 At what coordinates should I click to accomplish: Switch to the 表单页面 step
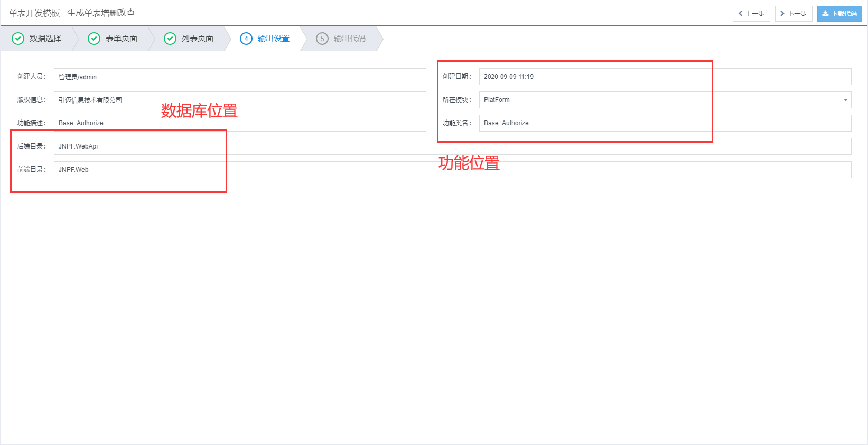click(122, 39)
